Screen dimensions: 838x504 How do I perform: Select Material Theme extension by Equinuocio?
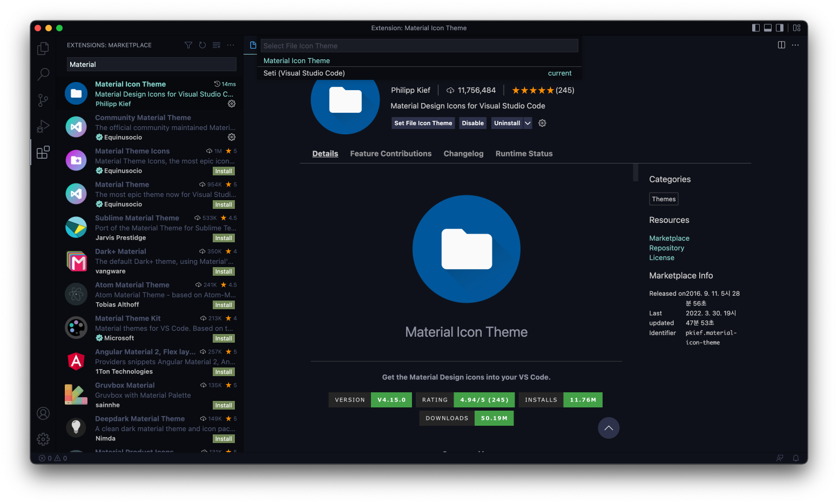[151, 194]
